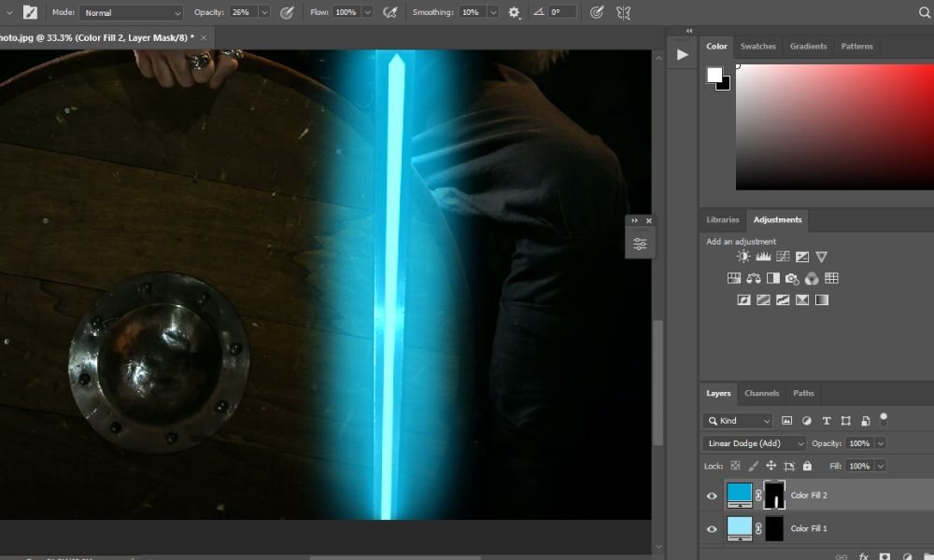Click the brush angle 0° field
This screenshot has height=560, width=934.
(x=561, y=12)
